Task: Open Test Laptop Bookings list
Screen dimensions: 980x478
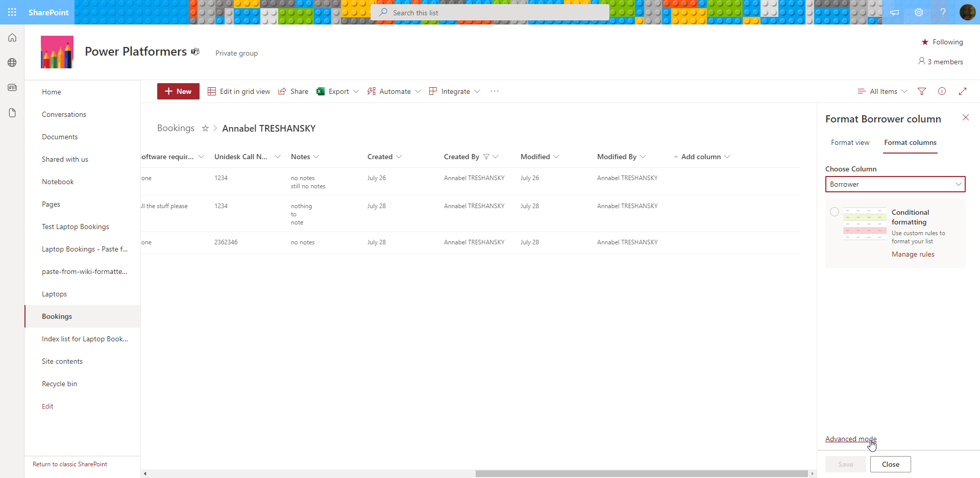Action: pyautogui.click(x=76, y=227)
